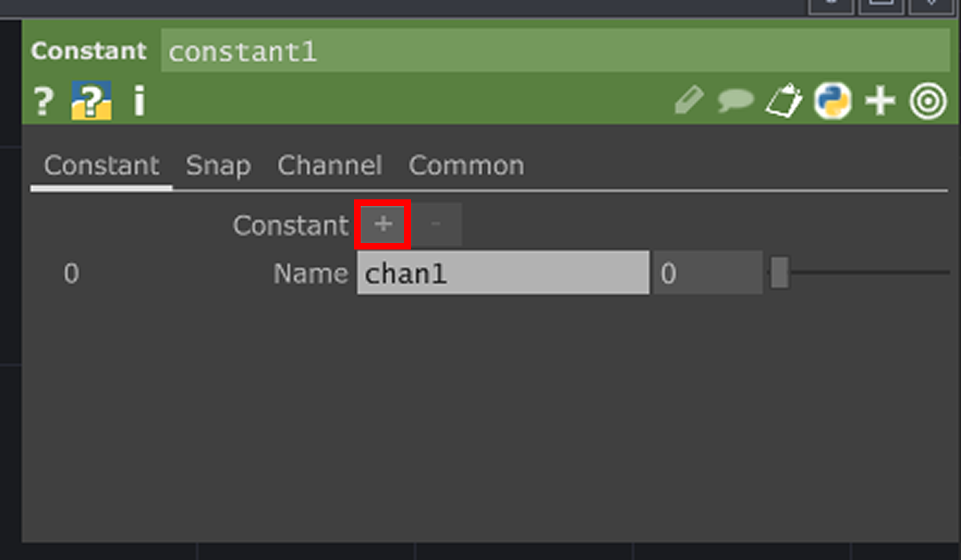Click the concentric circles target icon
Viewport: 961px width, 560px height.
click(x=928, y=101)
